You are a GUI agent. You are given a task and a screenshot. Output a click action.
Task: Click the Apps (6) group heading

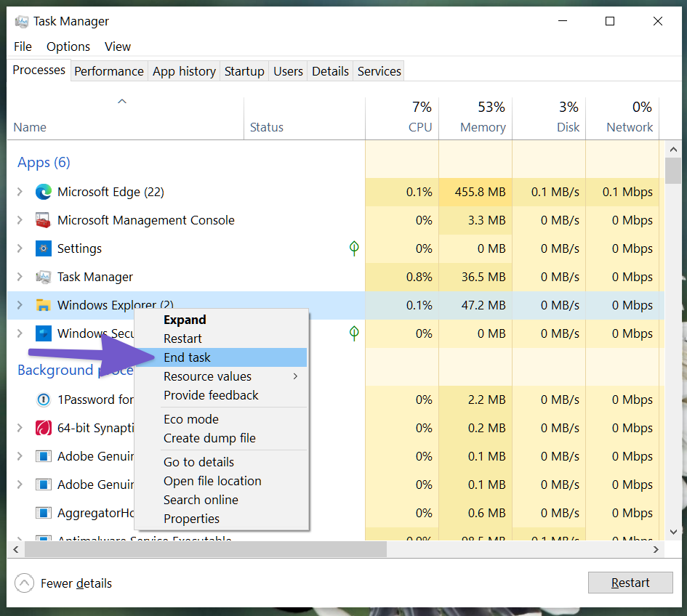tap(44, 163)
